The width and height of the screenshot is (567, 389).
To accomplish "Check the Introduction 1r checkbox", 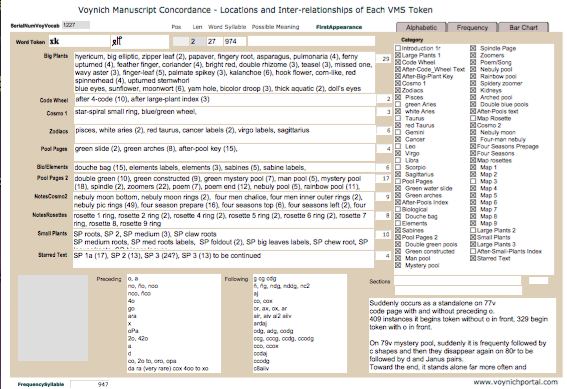I will click(398, 48).
